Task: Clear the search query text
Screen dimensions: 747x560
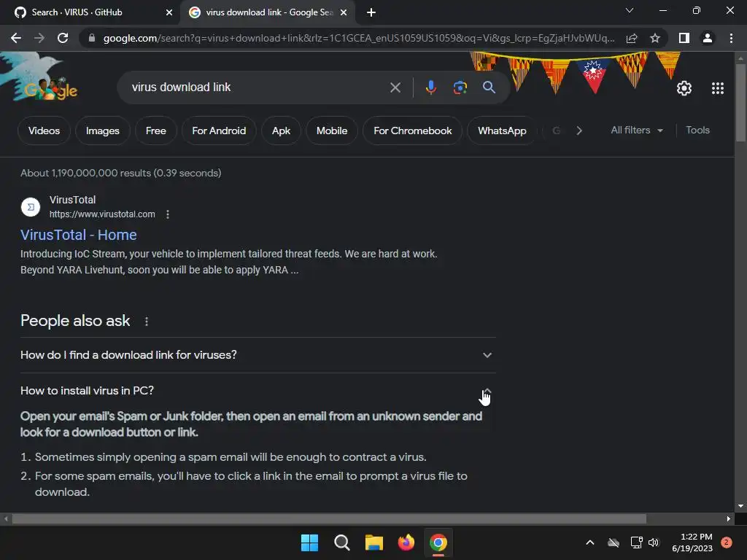Action: pyautogui.click(x=395, y=87)
